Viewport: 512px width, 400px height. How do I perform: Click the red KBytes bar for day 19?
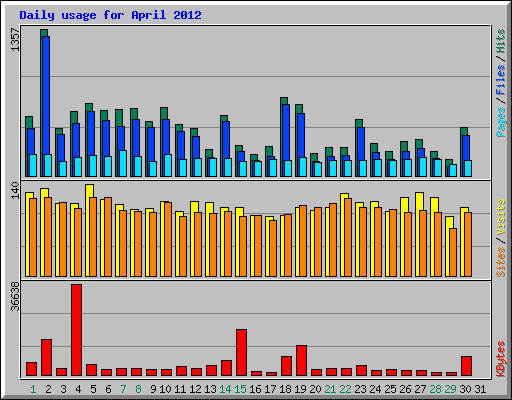pyautogui.click(x=301, y=361)
